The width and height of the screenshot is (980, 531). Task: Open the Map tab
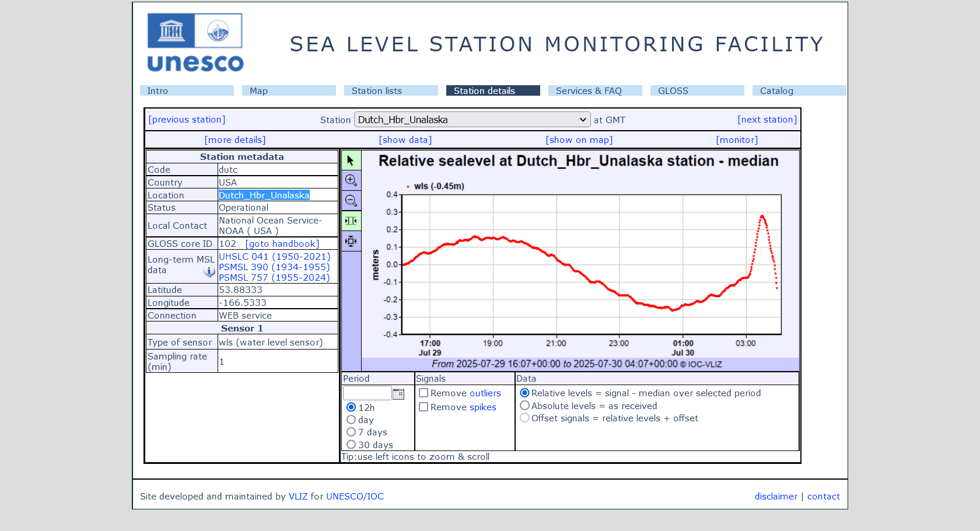[289, 90]
